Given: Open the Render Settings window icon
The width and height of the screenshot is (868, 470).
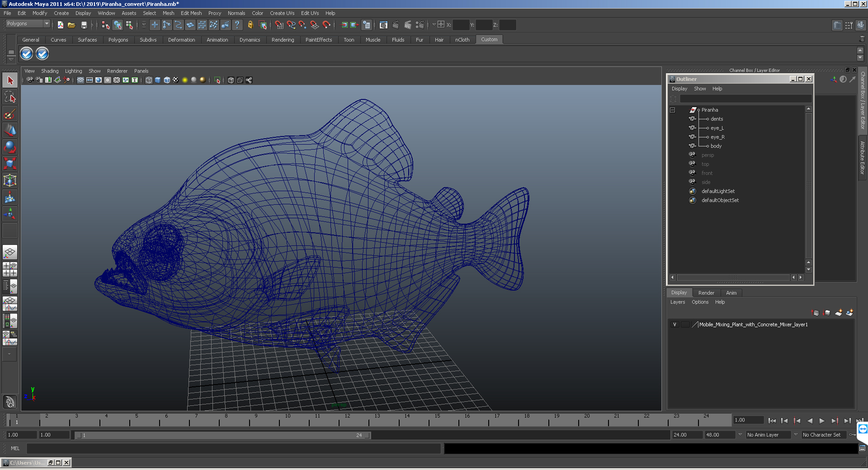Looking at the screenshot, I should pos(420,25).
